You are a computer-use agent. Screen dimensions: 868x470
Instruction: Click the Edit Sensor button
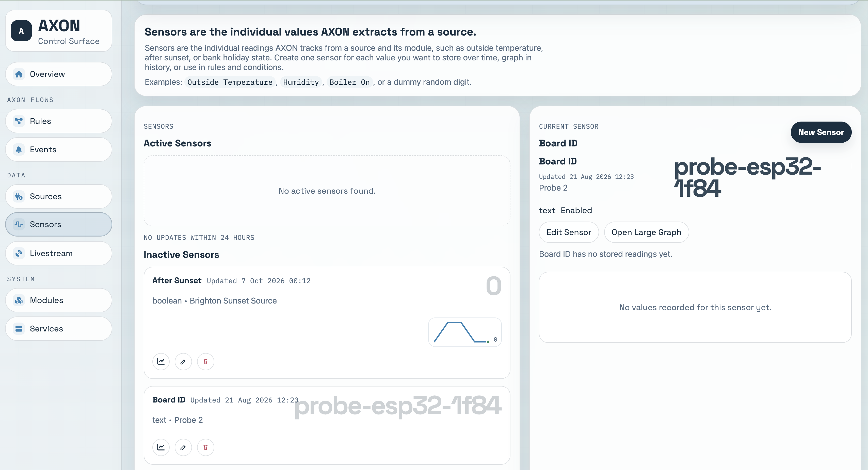[x=569, y=232]
